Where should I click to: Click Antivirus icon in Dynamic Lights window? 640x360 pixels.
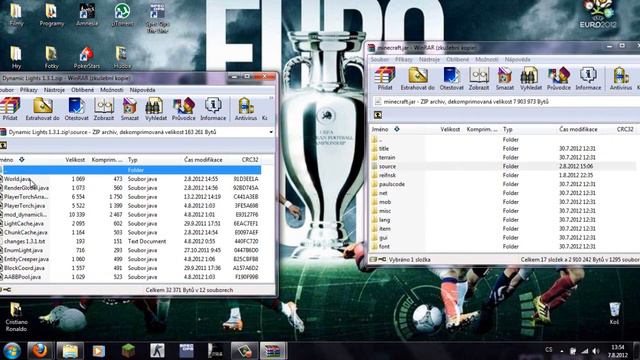point(246,109)
